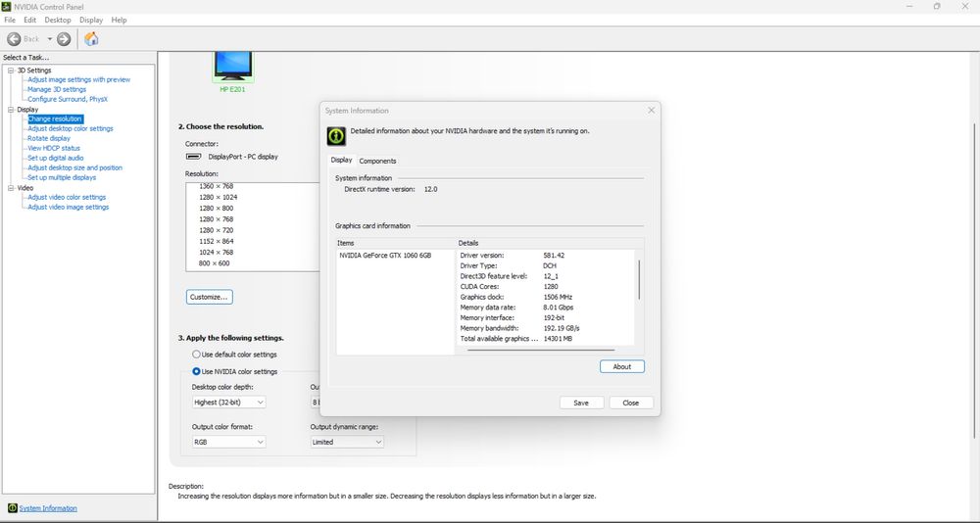Open the Help menu

[119, 20]
